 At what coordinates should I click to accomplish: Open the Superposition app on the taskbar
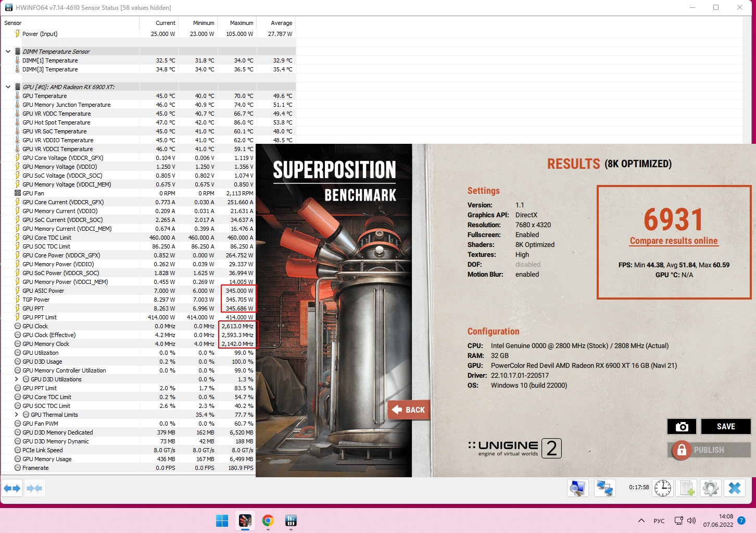[x=245, y=520]
